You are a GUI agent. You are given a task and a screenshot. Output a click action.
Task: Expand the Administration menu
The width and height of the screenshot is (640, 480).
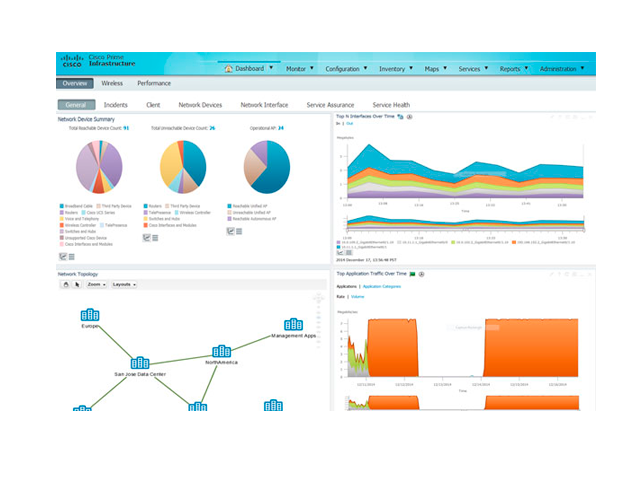pos(562,69)
